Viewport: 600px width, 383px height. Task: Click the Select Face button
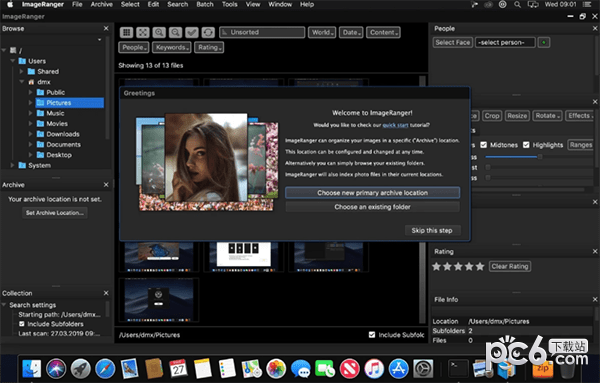click(453, 42)
